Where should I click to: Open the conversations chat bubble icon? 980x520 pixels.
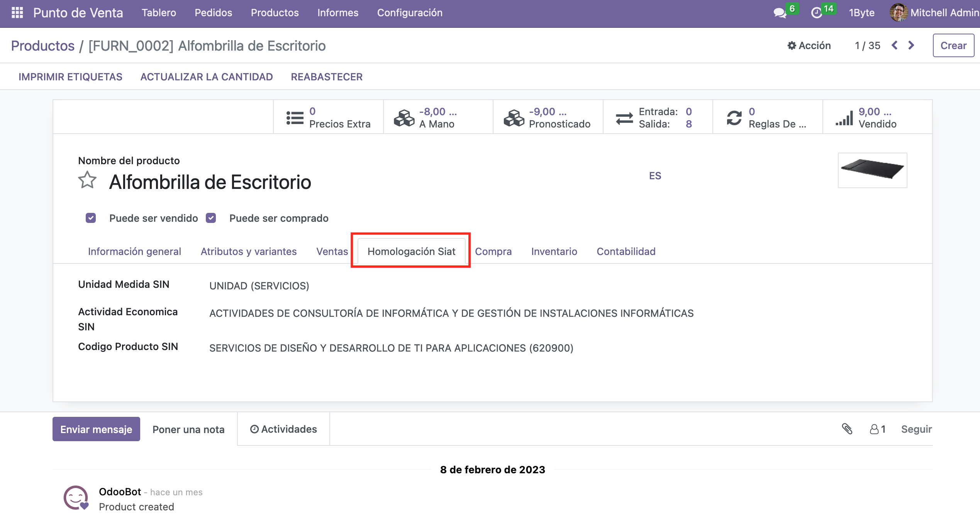coord(780,13)
